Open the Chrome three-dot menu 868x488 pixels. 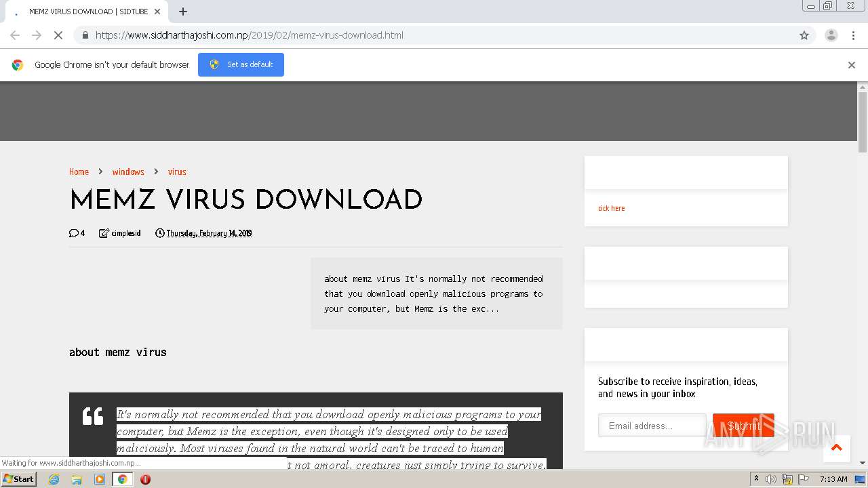pos(853,35)
